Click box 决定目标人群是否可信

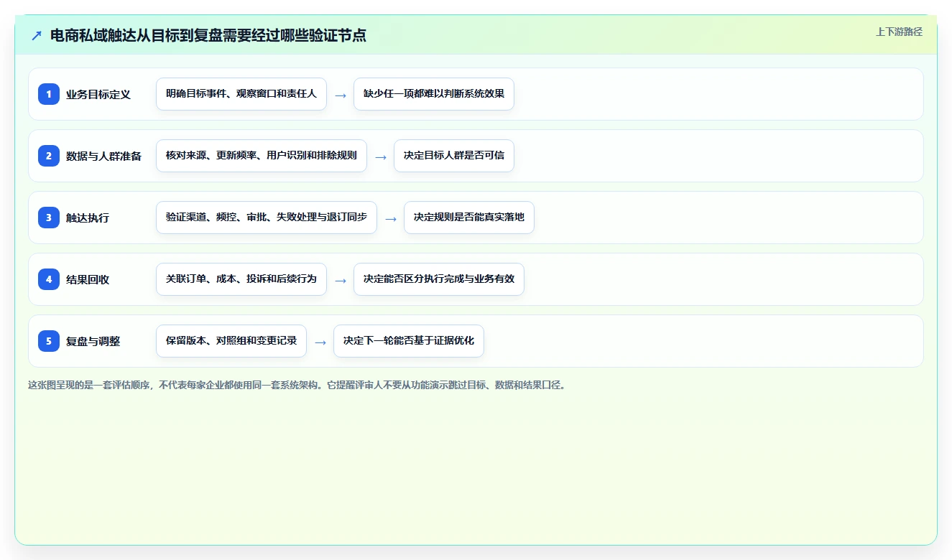(x=454, y=156)
